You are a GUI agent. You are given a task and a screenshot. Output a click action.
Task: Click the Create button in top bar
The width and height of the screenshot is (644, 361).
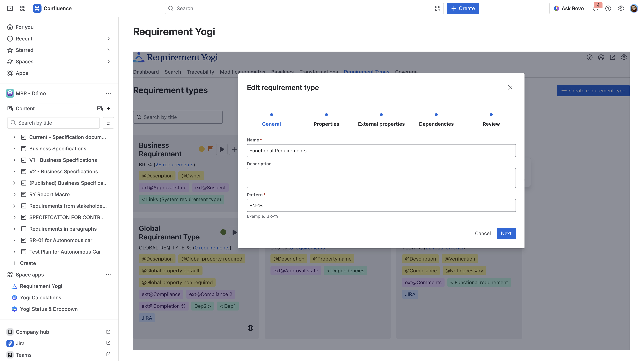[x=463, y=9]
